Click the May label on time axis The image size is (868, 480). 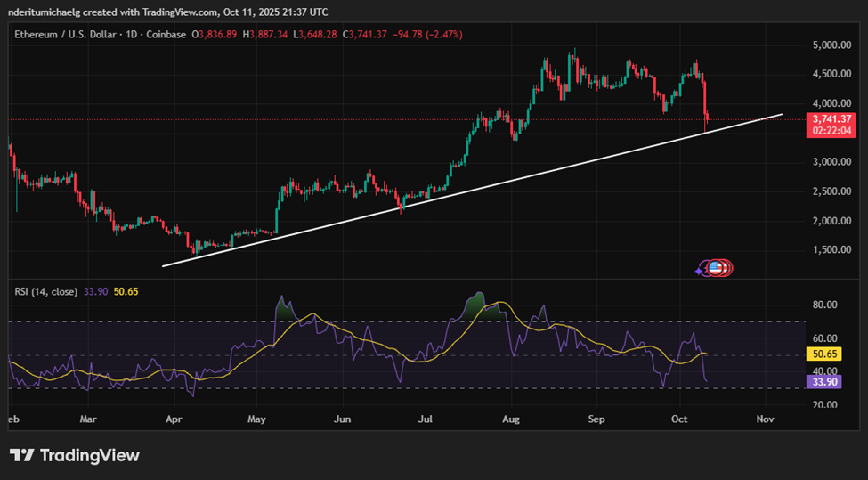tap(257, 417)
